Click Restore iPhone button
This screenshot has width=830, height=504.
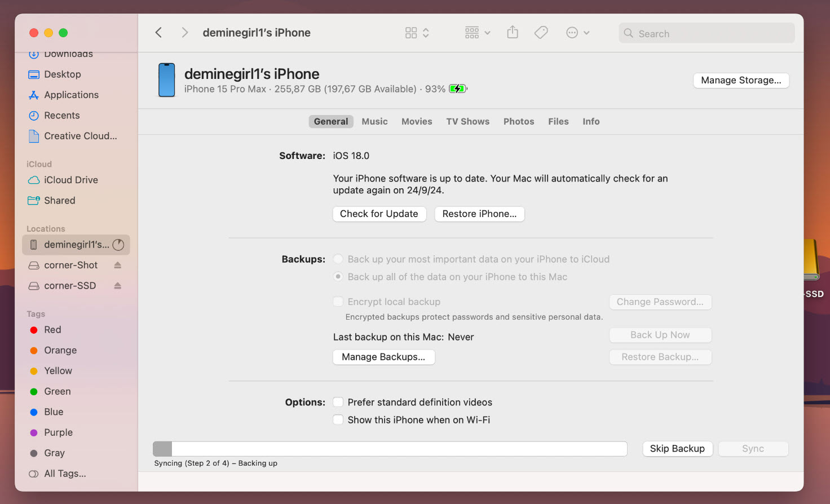tap(479, 214)
